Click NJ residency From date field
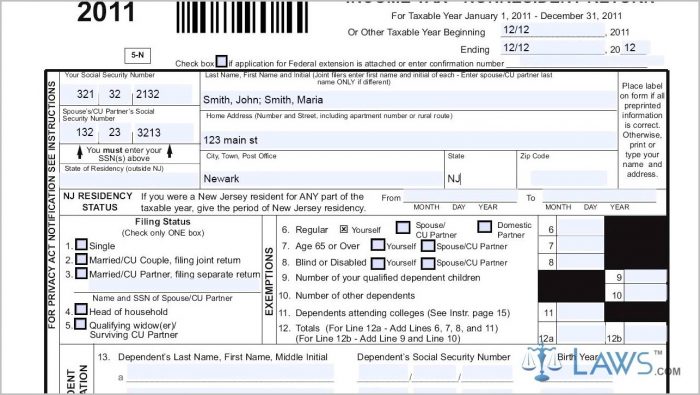 click(460, 196)
